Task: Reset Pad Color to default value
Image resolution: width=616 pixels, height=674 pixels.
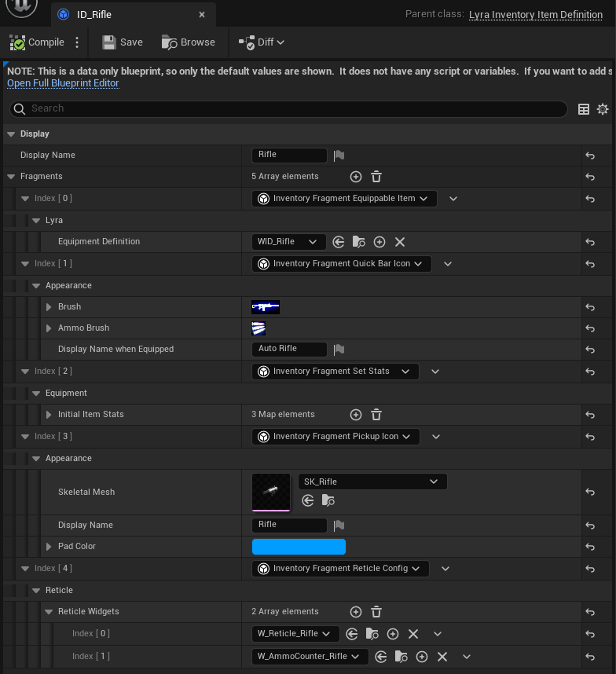Action: 590,547
